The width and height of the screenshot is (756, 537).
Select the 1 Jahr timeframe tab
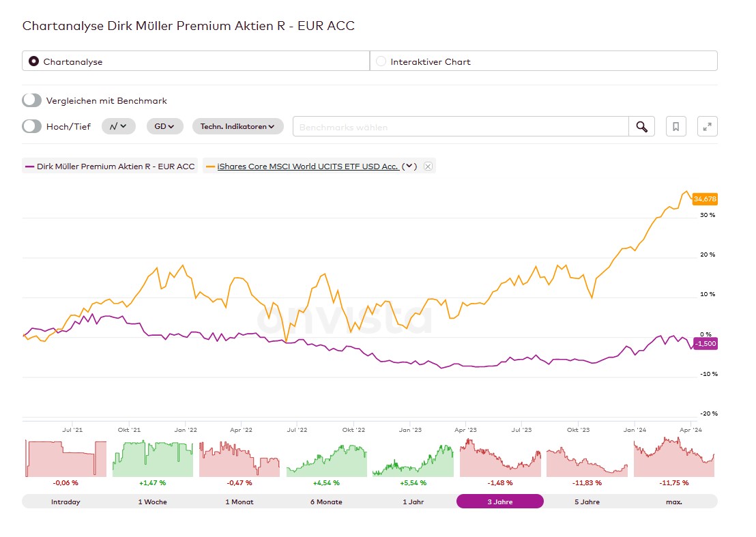pyautogui.click(x=413, y=502)
